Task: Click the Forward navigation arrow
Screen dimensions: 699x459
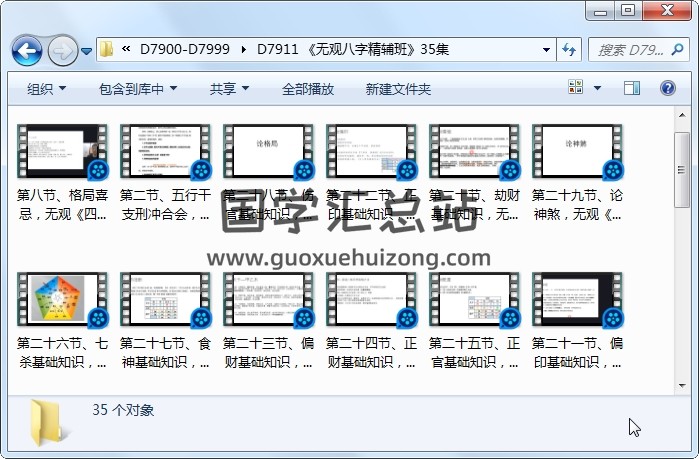Action: pos(61,49)
